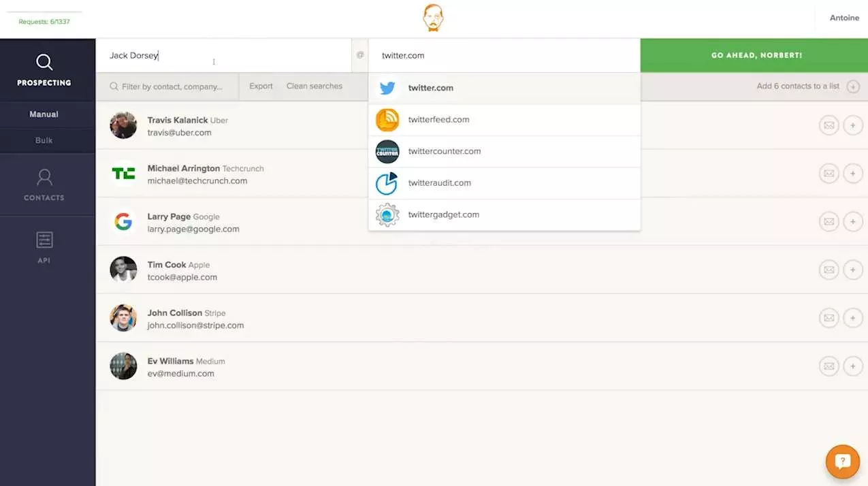Email Larry Page via envelope icon
The image size is (868, 486).
829,222
